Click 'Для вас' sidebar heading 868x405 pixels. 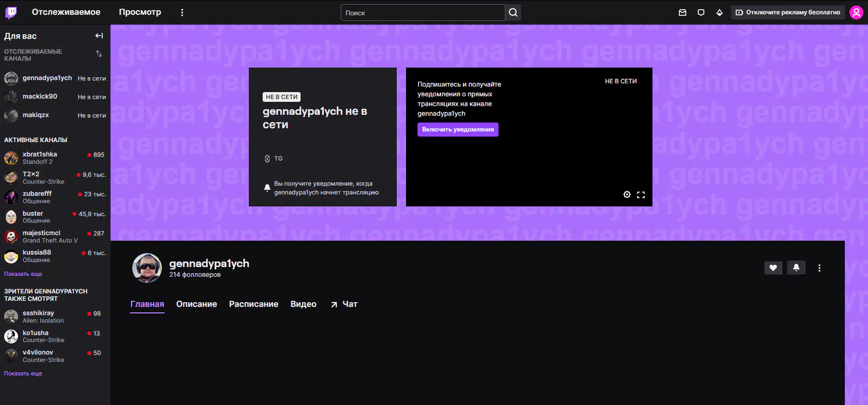coord(20,36)
